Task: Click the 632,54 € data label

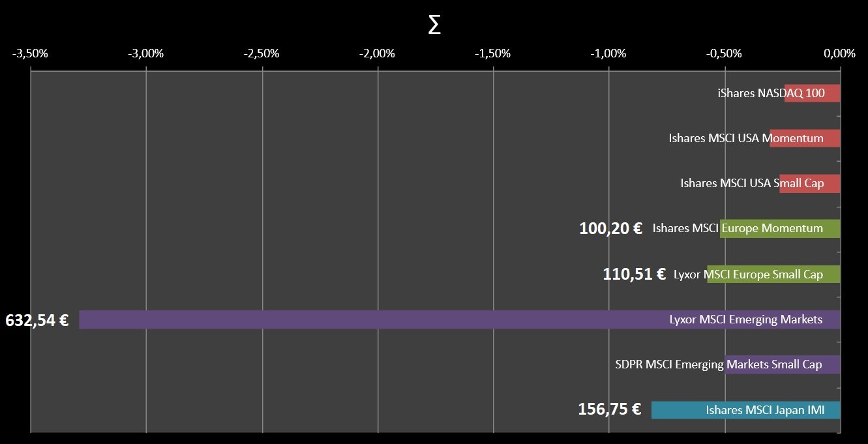Action: tap(37, 320)
